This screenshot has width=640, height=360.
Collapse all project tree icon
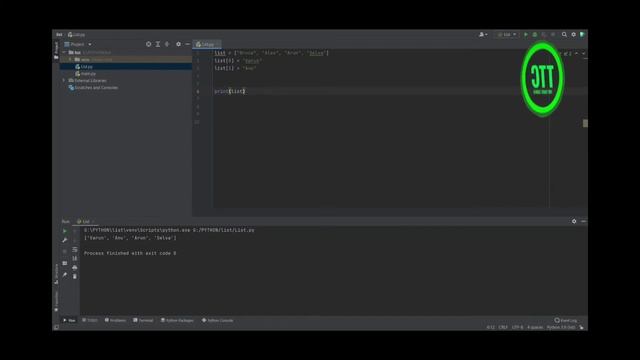pyautogui.click(x=167, y=44)
